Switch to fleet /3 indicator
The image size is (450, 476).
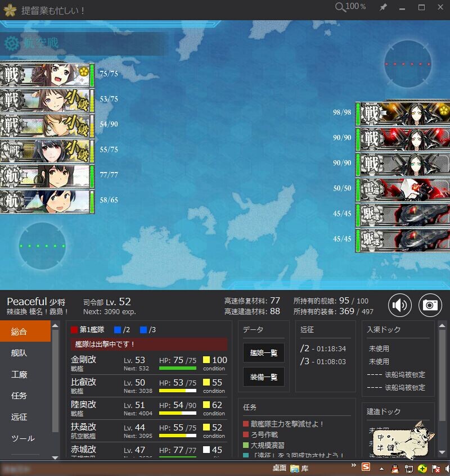click(x=148, y=330)
